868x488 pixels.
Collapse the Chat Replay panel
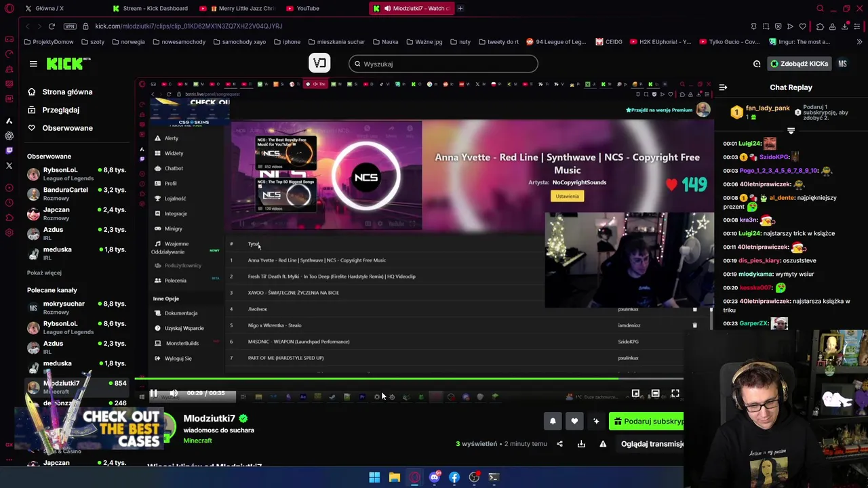(723, 87)
